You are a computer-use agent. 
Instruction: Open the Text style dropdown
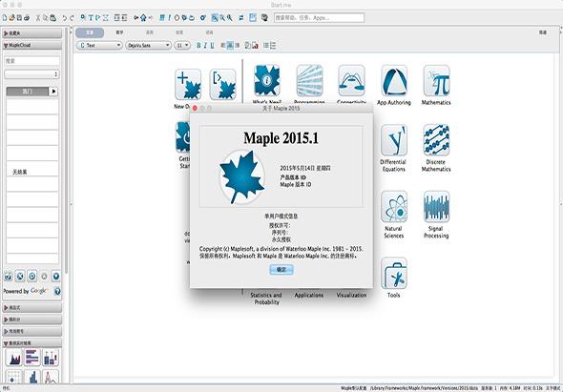99,46
